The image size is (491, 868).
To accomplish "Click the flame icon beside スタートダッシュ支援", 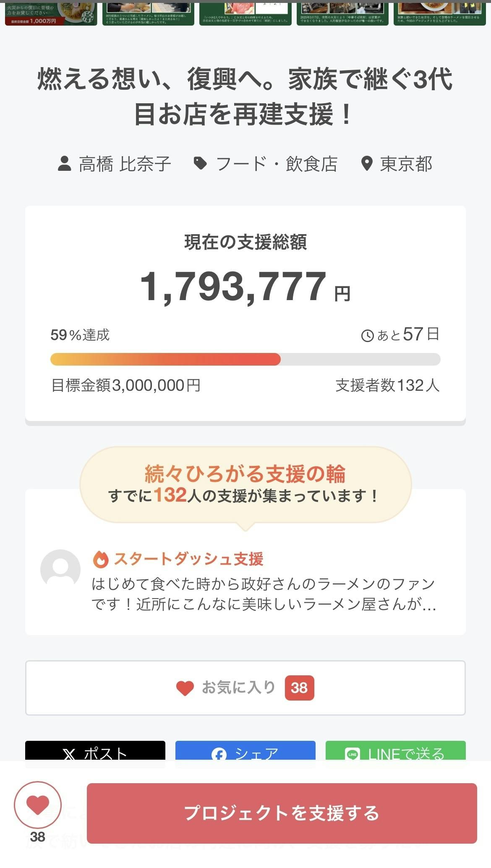I will click(101, 559).
